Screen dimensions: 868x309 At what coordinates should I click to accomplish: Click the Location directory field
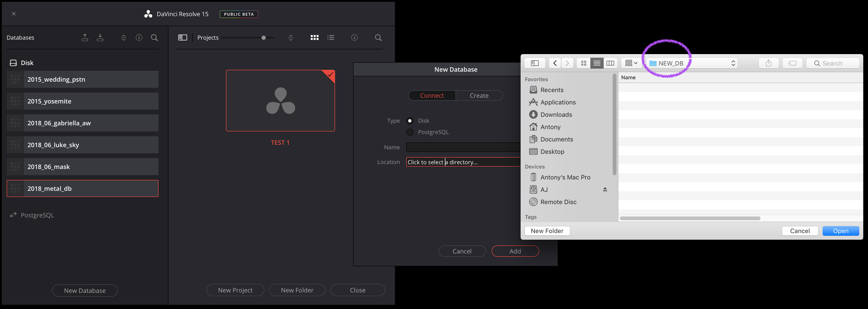pos(463,162)
